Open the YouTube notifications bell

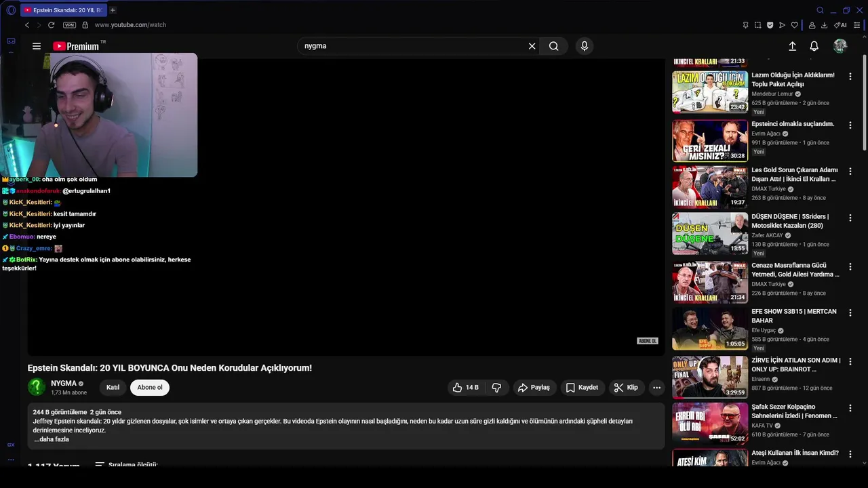tap(814, 46)
